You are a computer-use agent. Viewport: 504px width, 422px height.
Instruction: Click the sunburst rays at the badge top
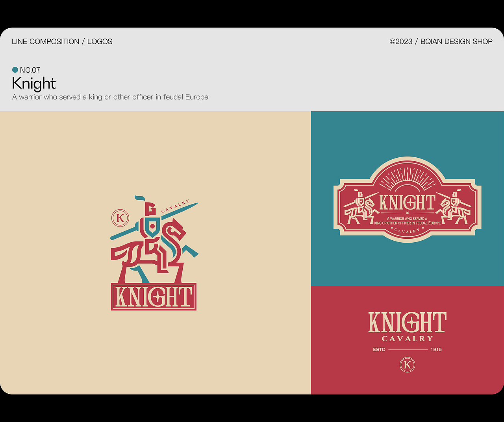tap(408, 179)
